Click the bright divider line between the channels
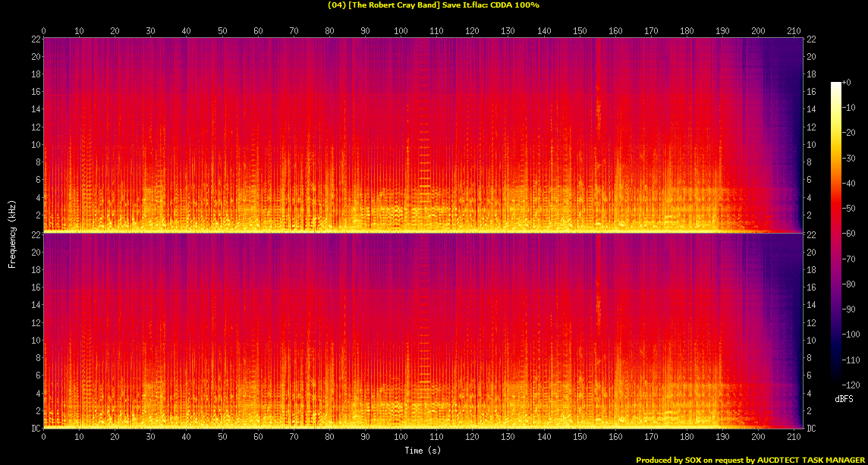Screen dimensions: 868x465 [379, 232]
